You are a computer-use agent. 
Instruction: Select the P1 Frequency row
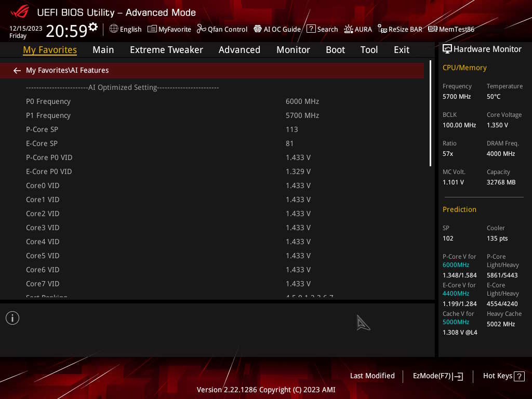(x=212, y=115)
